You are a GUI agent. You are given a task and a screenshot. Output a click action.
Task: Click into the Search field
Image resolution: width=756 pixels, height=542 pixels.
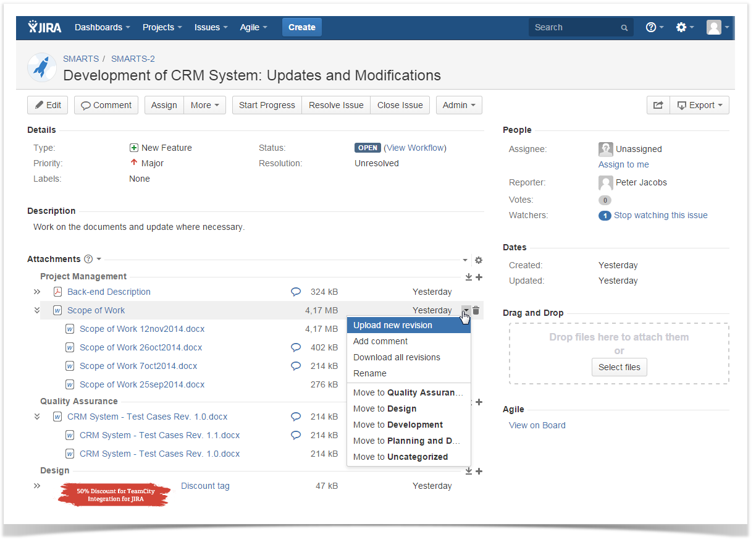574,27
